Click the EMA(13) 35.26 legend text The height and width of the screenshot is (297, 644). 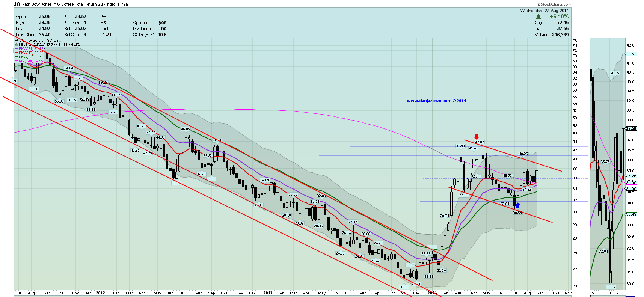[32, 53]
